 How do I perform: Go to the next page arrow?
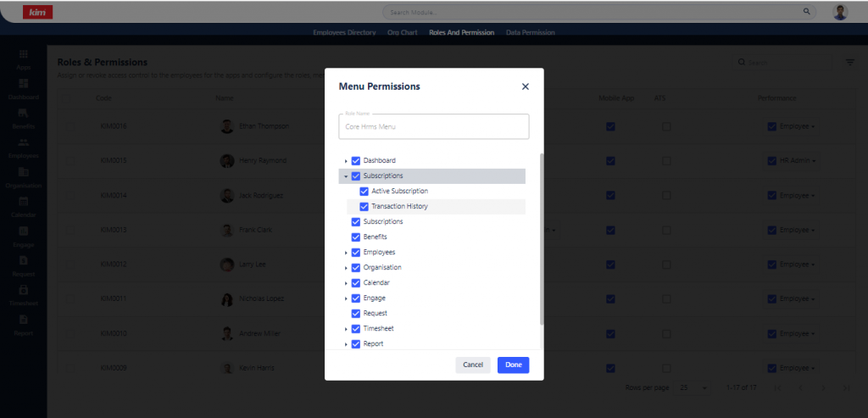coord(823,388)
